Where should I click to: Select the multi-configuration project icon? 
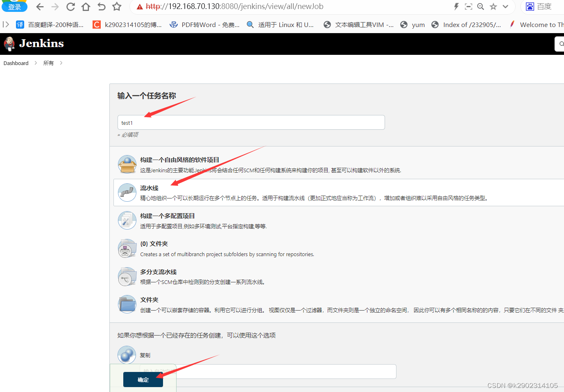pyautogui.click(x=127, y=220)
